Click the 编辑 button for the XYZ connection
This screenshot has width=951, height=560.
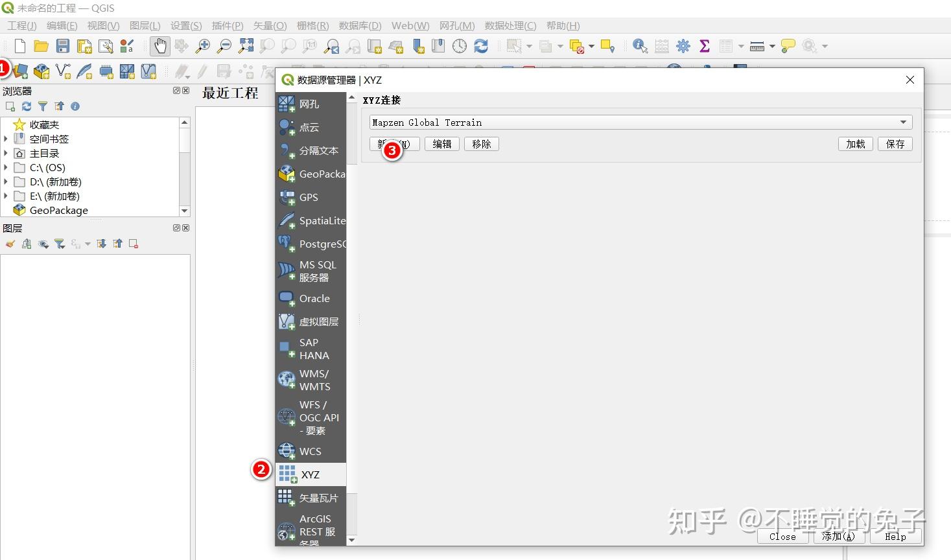point(442,144)
